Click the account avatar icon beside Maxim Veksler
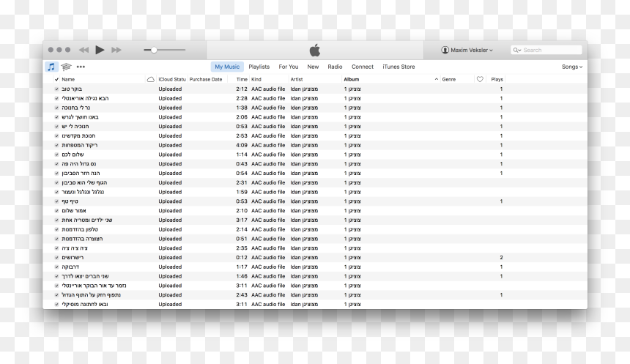Viewport: 630px width, 364px height. pyautogui.click(x=445, y=50)
